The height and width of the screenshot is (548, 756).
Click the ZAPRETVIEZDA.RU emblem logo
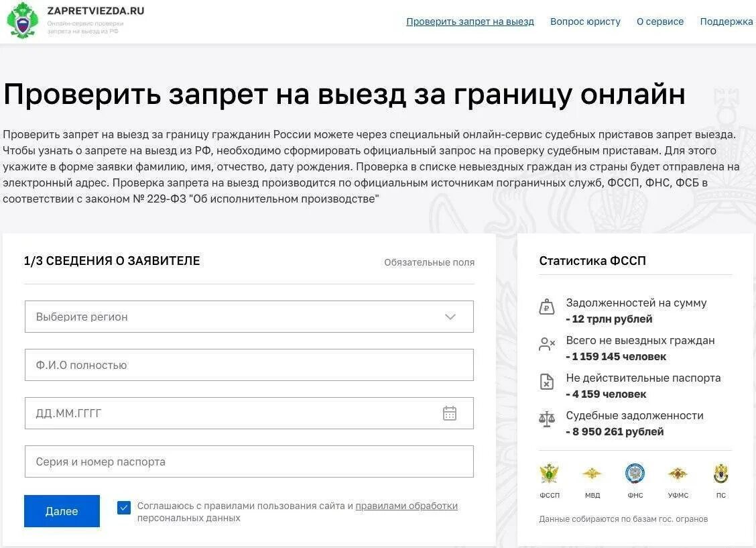click(x=22, y=20)
